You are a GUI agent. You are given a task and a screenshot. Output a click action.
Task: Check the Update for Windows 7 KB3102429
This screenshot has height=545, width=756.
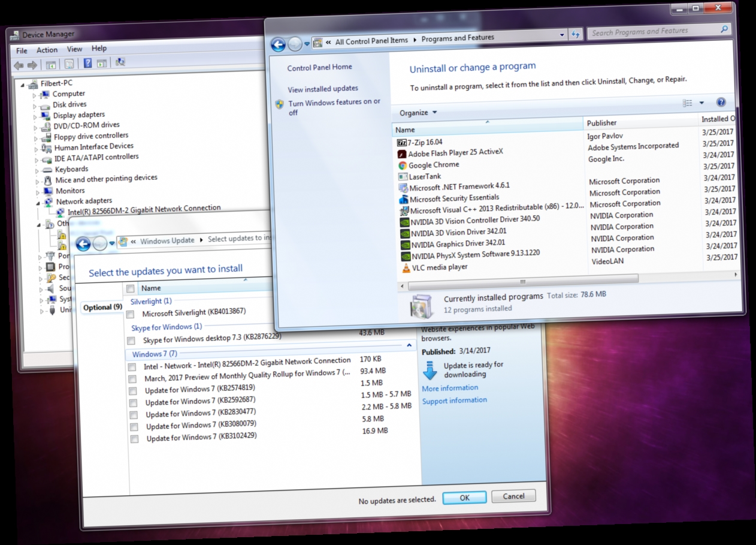[x=133, y=438]
